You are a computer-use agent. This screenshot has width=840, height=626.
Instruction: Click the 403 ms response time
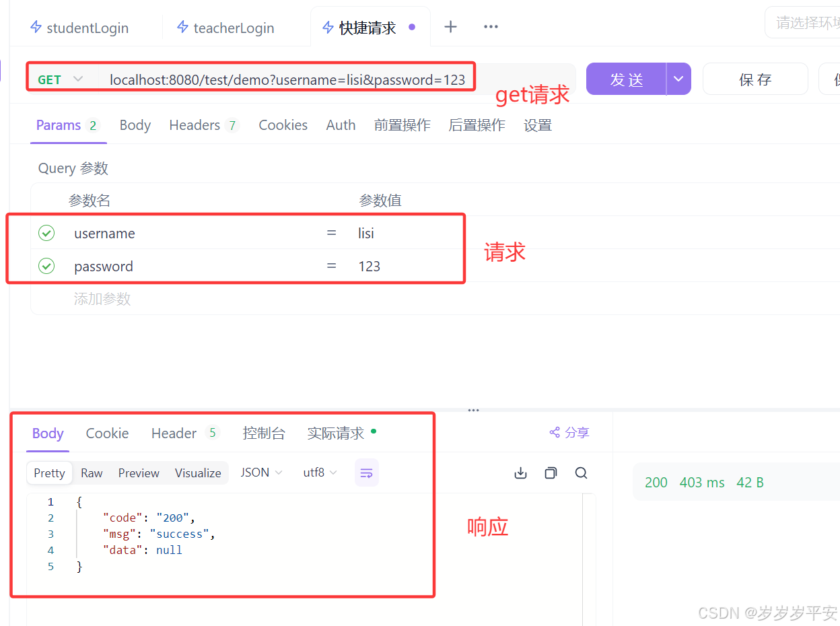coord(702,483)
